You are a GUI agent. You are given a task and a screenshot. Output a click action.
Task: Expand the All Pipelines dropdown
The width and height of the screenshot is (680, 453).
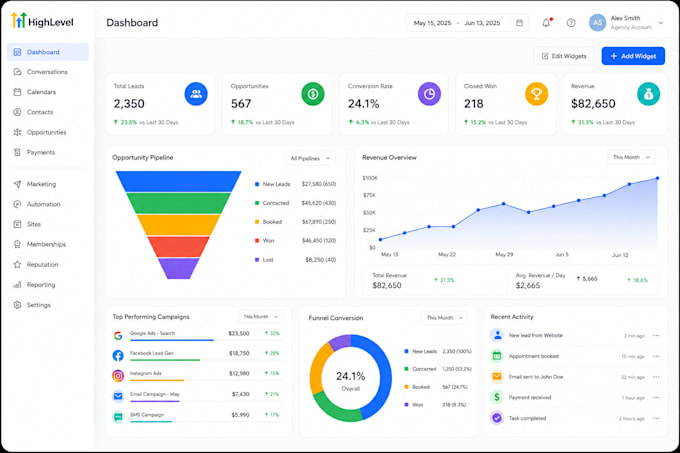click(310, 158)
